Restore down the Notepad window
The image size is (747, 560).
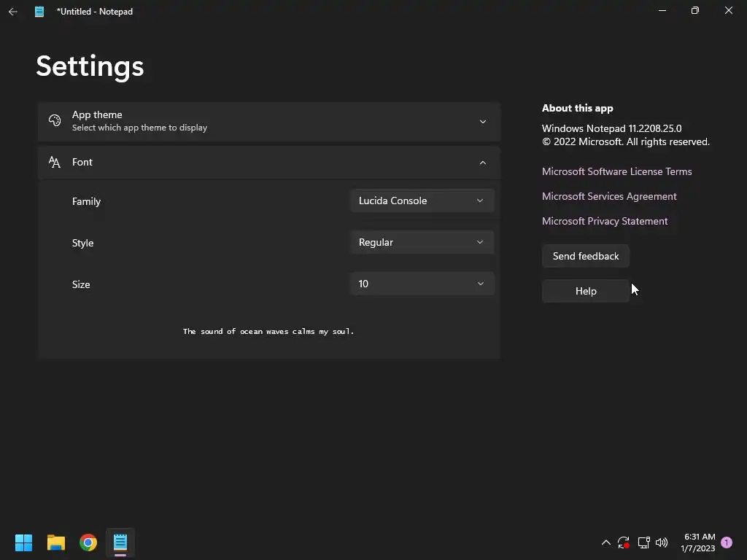click(x=695, y=10)
